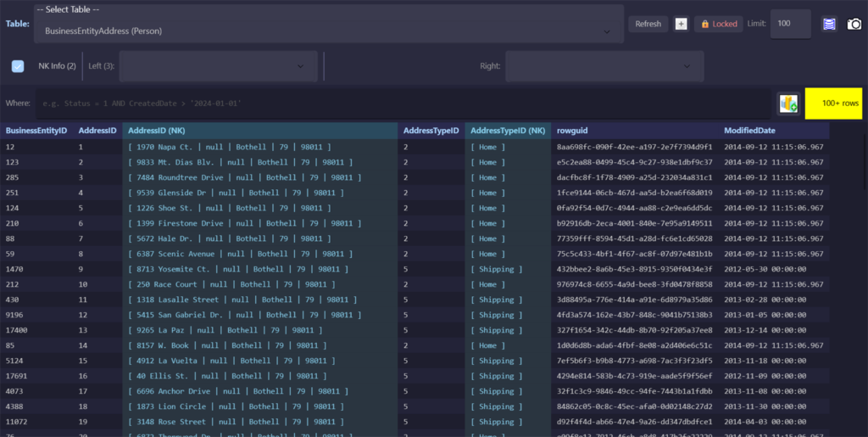Image resolution: width=868 pixels, height=437 pixels.
Task: Select the 1399 Firestone Drive address cell
Action: point(259,223)
